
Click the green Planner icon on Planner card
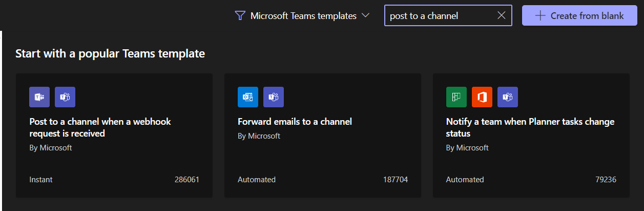point(456,97)
